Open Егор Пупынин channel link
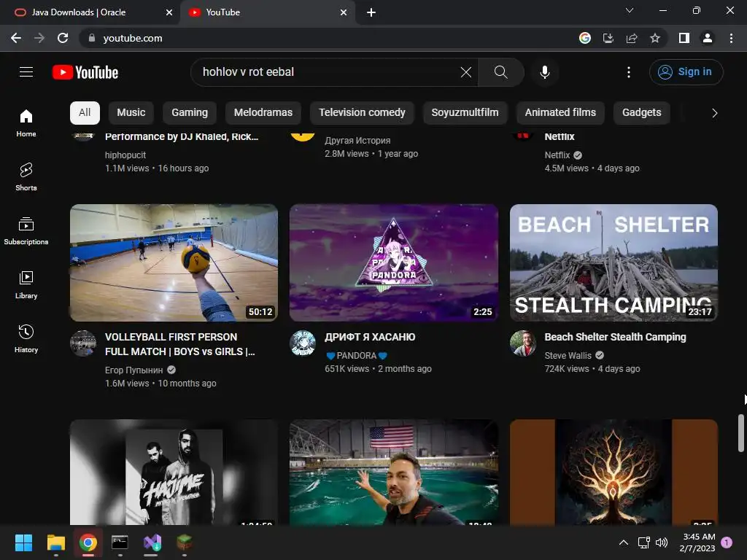This screenshot has width=747, height=560. pyautogui.click(x=134, y=370)
